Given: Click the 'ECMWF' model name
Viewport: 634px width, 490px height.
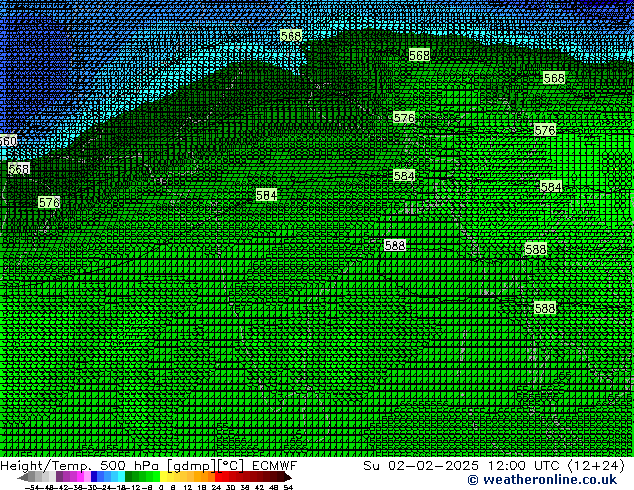Looking at the screenshot, I should pyautogui.click(x=275, y=466).
